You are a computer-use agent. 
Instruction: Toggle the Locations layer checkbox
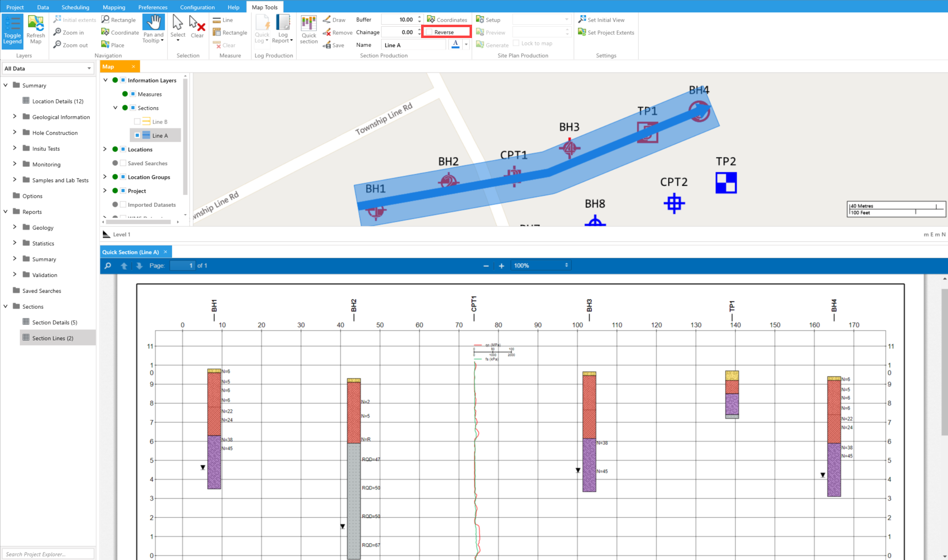[123, 149]
